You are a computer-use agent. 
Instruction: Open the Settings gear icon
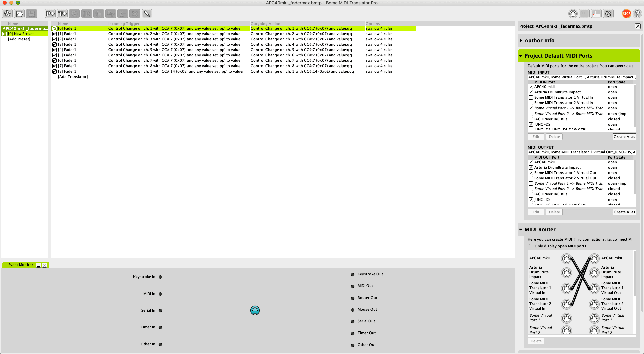[x=608, y=14]
